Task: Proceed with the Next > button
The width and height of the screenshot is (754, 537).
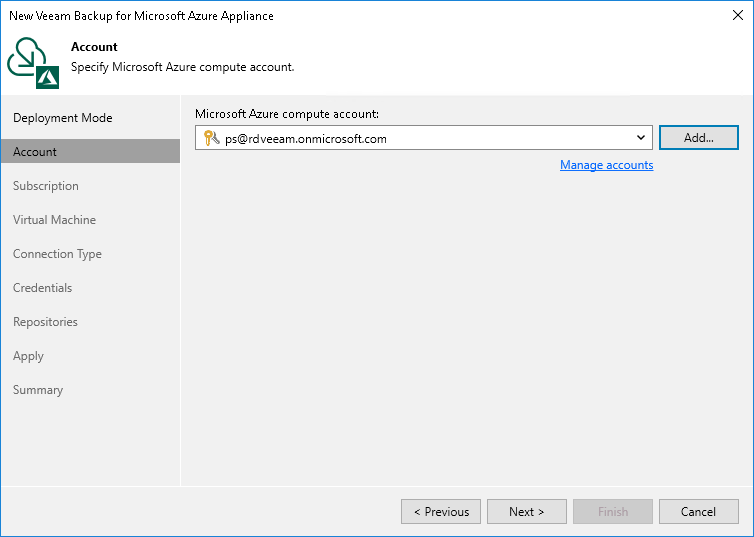Action: point(527,512)
